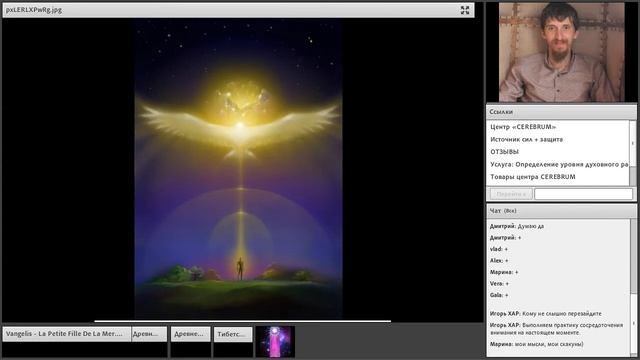Image resolution: width=640 pixels, height=360 pixels.
Task: Click chat message 'vlad: +'
Action: [499, 249]
